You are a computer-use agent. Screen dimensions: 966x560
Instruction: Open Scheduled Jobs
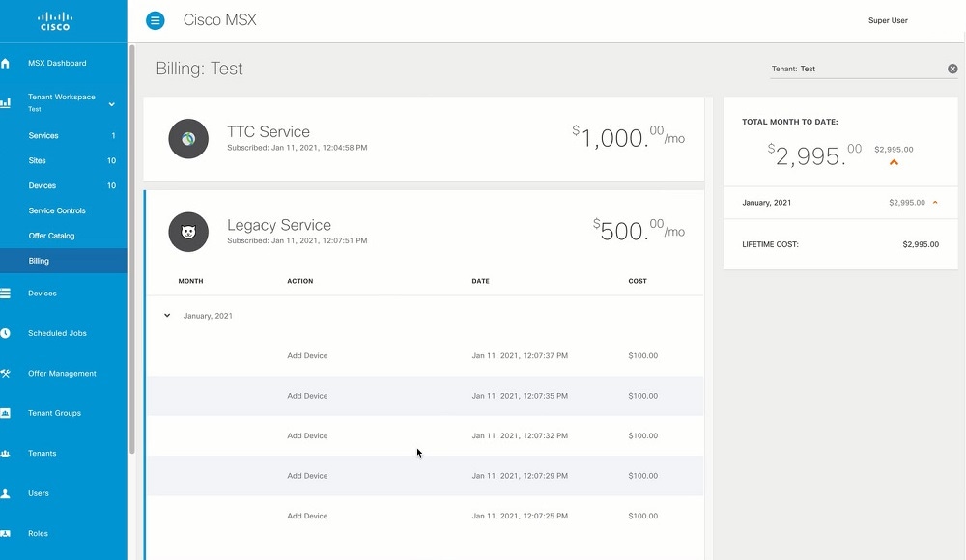pos(57,333)
